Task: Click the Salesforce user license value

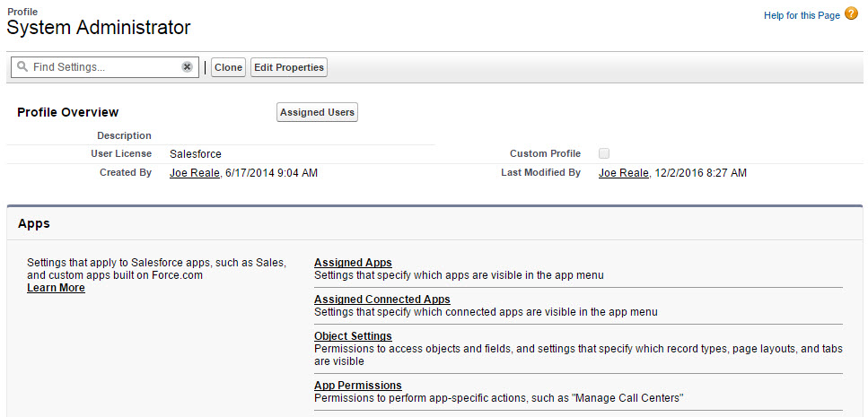Action: point(196,154)
